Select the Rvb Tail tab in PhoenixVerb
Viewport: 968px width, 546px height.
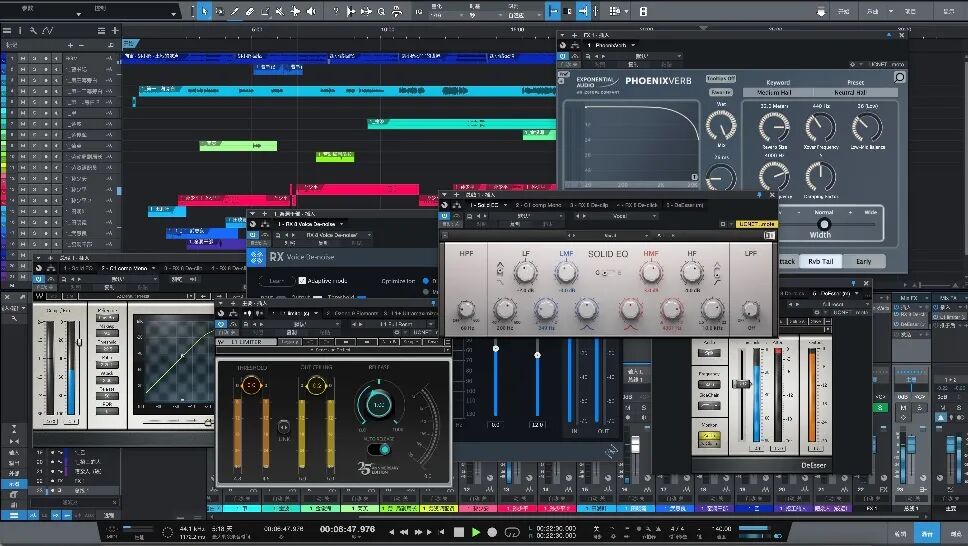click(820, 261)
